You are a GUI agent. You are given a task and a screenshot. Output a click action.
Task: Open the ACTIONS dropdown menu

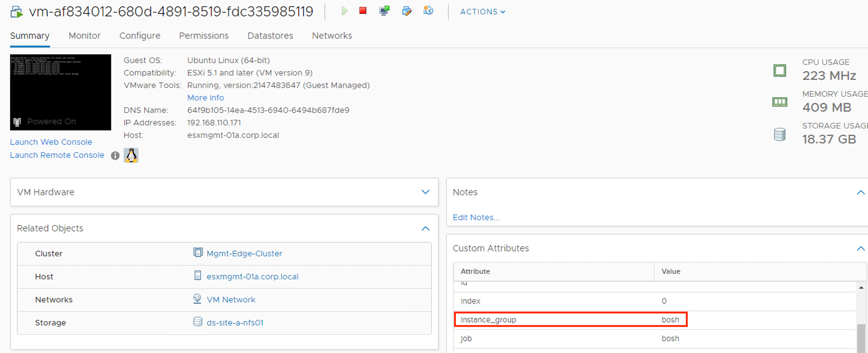pos(482,12)
